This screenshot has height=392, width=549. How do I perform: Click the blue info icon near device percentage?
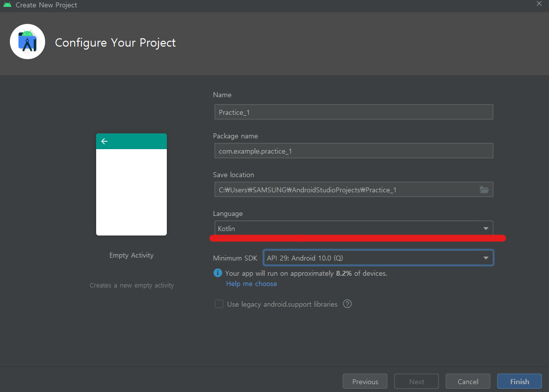[218, 273]
